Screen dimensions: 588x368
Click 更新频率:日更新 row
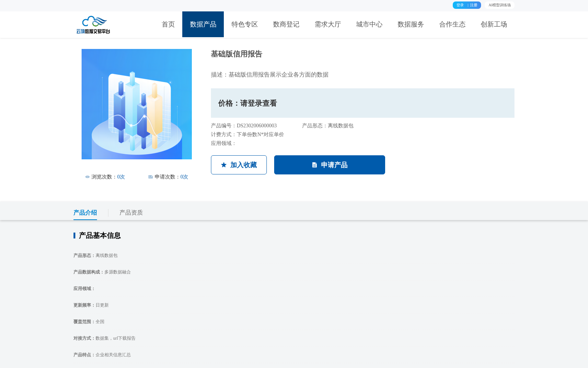91,305
